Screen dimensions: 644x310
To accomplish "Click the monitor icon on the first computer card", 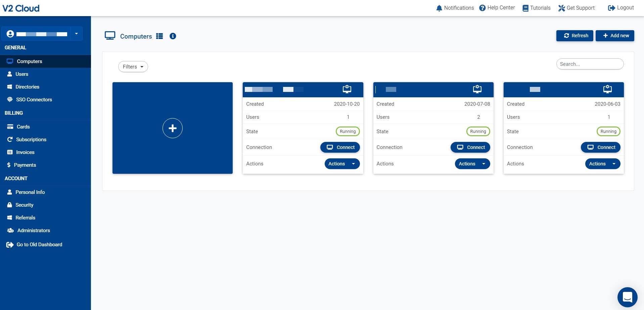I will pyautogui.click(x=347, y=89).
